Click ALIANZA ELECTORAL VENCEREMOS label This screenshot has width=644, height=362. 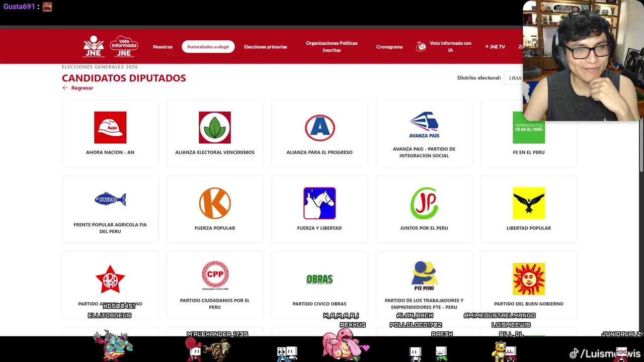tap(215, 152)
